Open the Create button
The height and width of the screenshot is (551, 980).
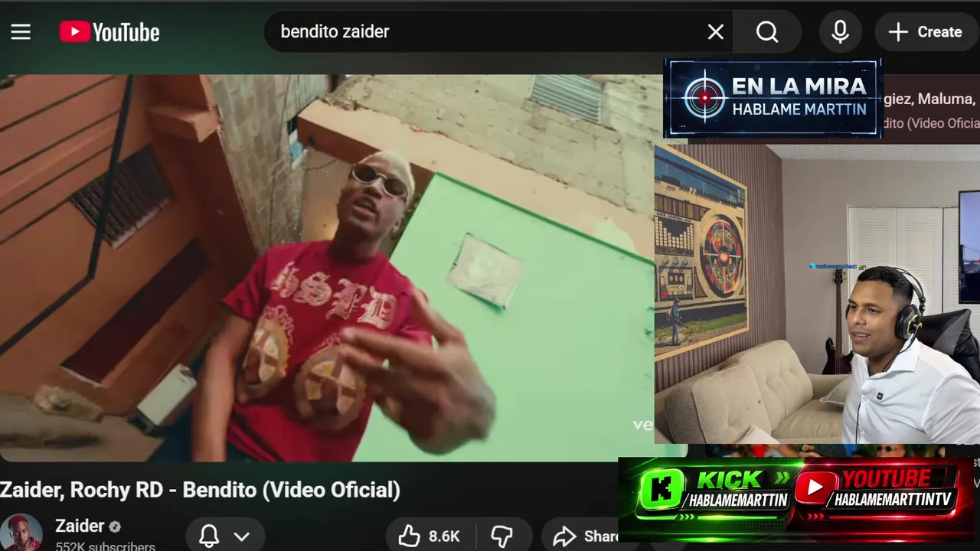926,32
